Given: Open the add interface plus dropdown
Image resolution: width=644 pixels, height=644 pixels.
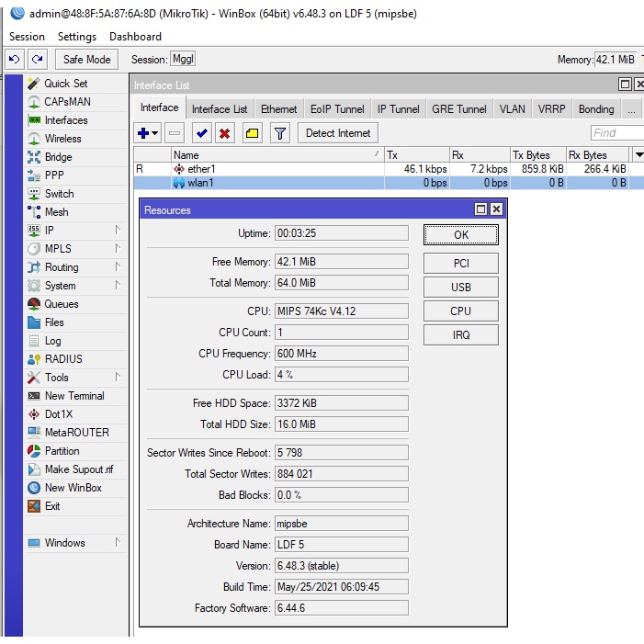Looking at the screenshot, I should (x=147, y=133).
